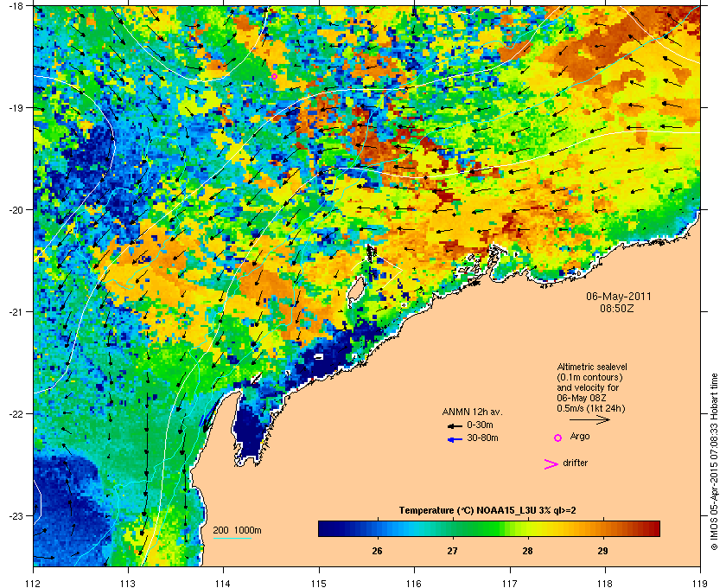Click the longitude axis label '113'
726x588 pixels.
(128, 584)
